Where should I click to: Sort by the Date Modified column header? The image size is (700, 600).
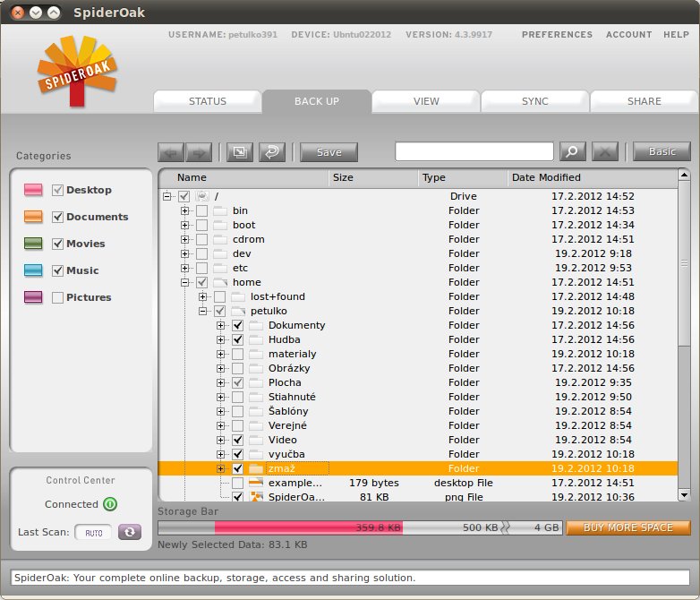(x=592, y=177)
